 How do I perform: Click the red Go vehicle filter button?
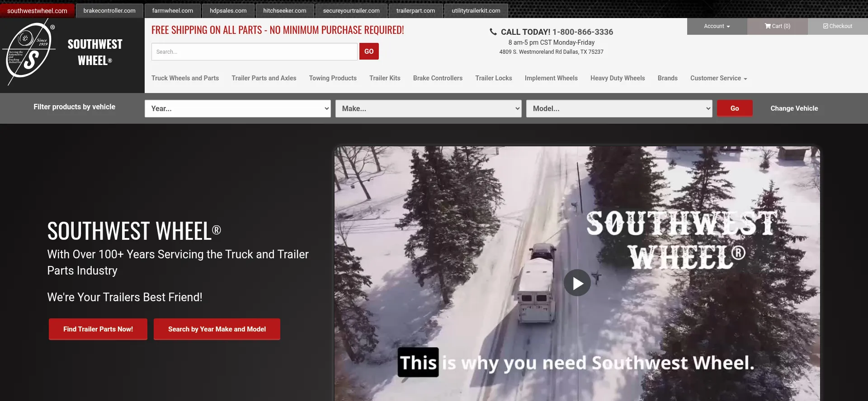click(735, 108)
